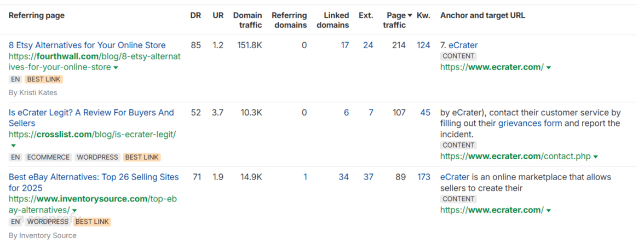The width and height of the screenshot is (644, 243).
Task: Click CONTENT tag in fourthwall row
Action: click(458, 56)
